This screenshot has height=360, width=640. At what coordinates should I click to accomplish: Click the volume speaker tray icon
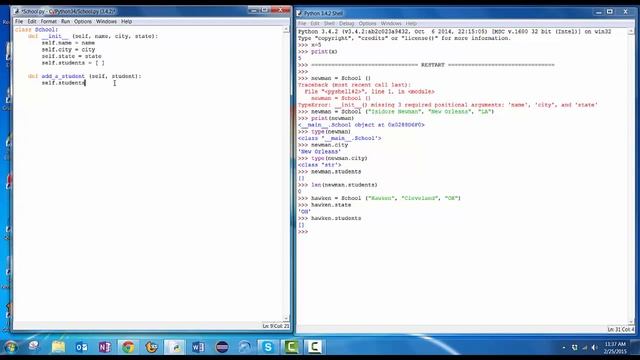click(594, 347)
